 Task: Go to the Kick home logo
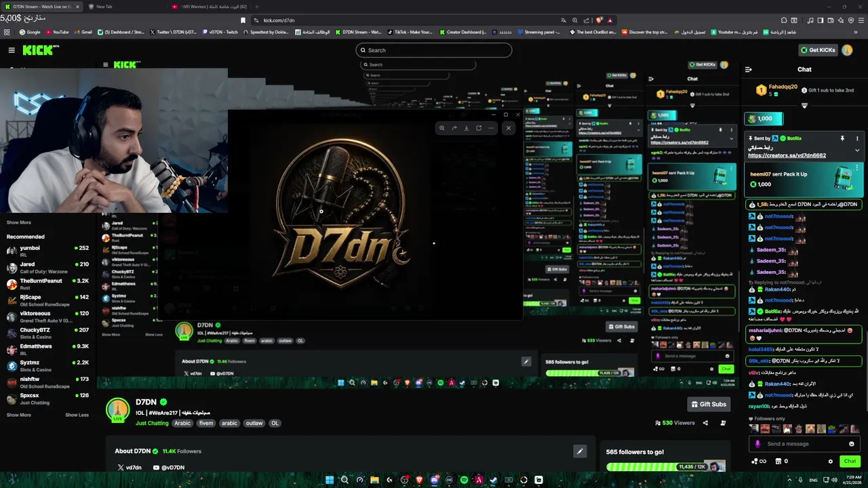pos(41,50)
